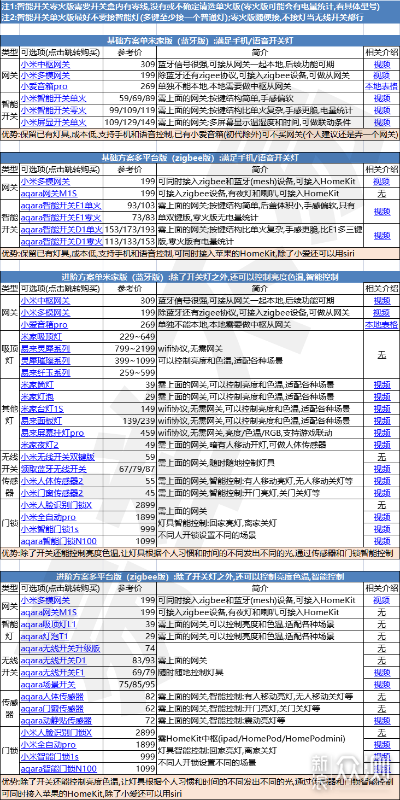Select the price cell 83/93
This screenshot has height=800, width=400.
click(130, 661)
